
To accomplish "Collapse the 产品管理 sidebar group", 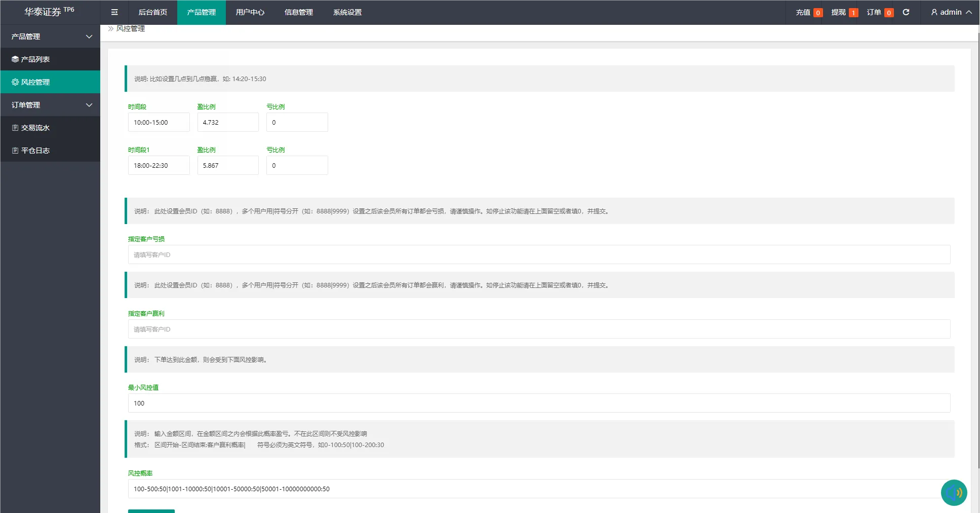I will (x=89, y=36).
